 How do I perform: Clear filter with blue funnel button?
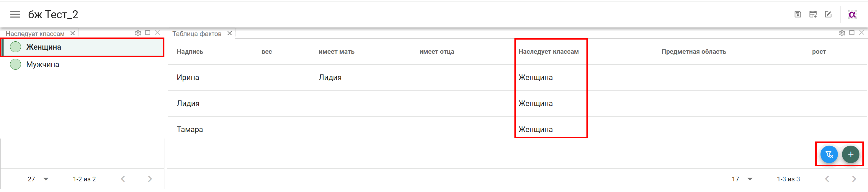tap(829, 154)
